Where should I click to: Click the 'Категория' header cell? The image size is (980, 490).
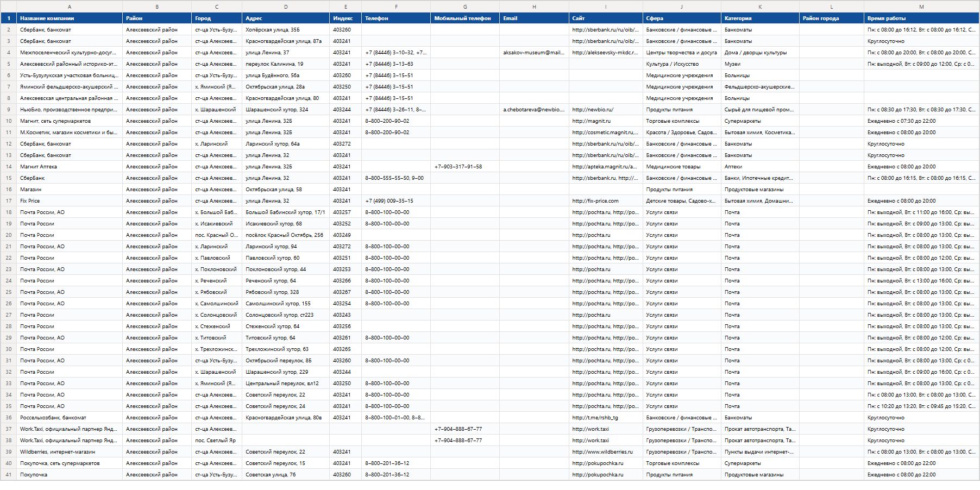coord(760,18)
